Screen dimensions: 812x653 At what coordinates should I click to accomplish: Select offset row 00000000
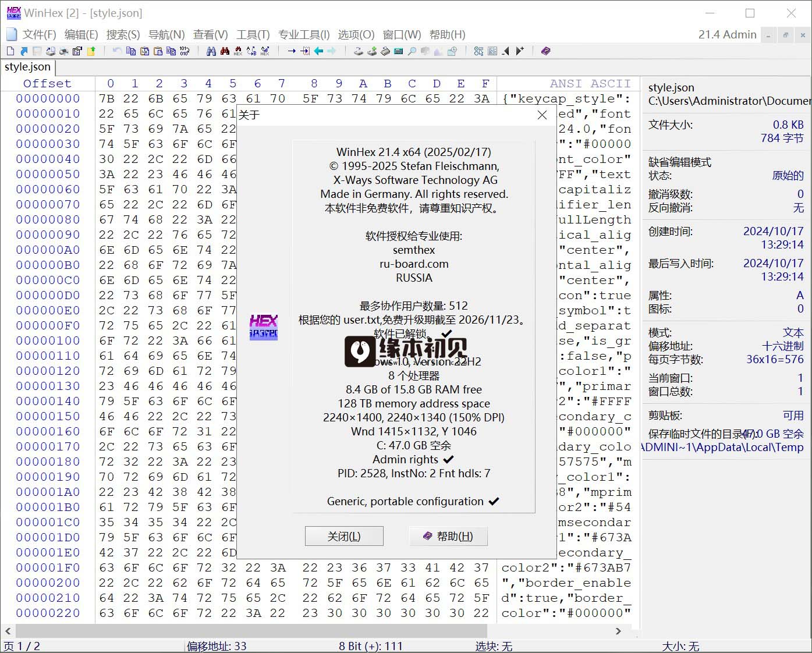pos(48,98)
